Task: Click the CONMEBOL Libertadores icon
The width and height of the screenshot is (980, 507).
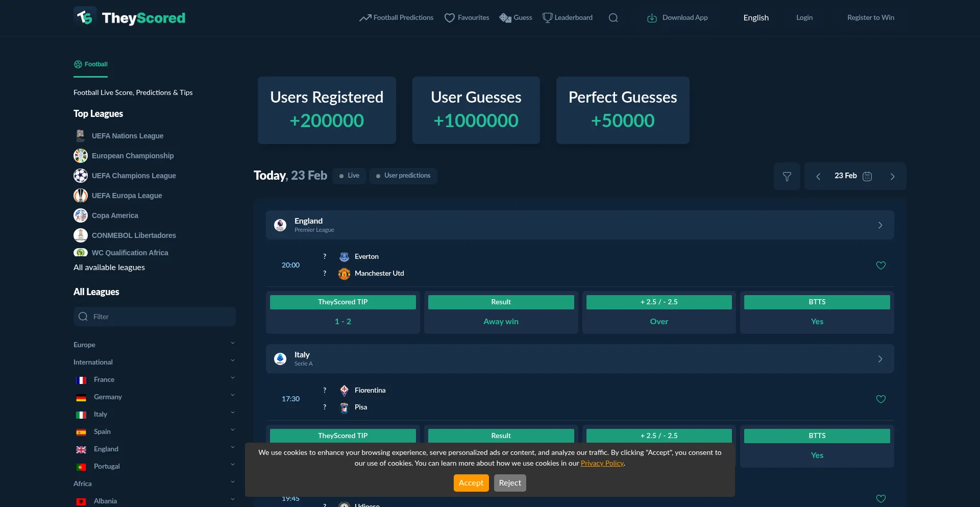Action: [81, 235]
